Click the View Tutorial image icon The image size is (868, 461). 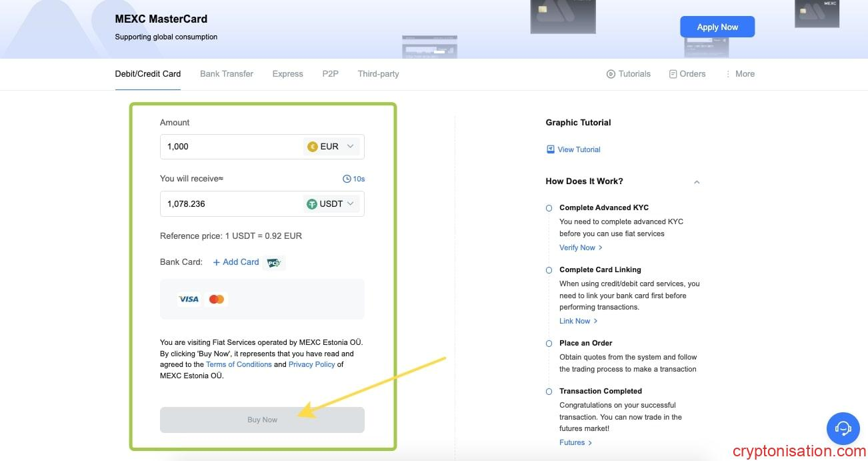click(551, 149)
